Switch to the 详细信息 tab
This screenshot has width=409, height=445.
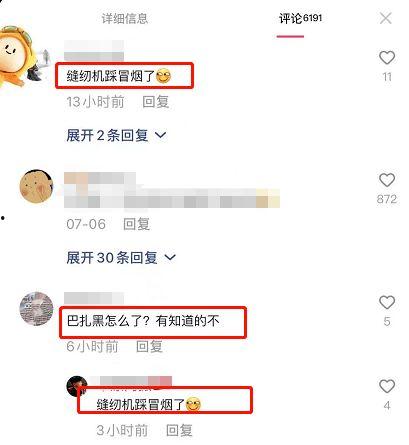point(125,18)
